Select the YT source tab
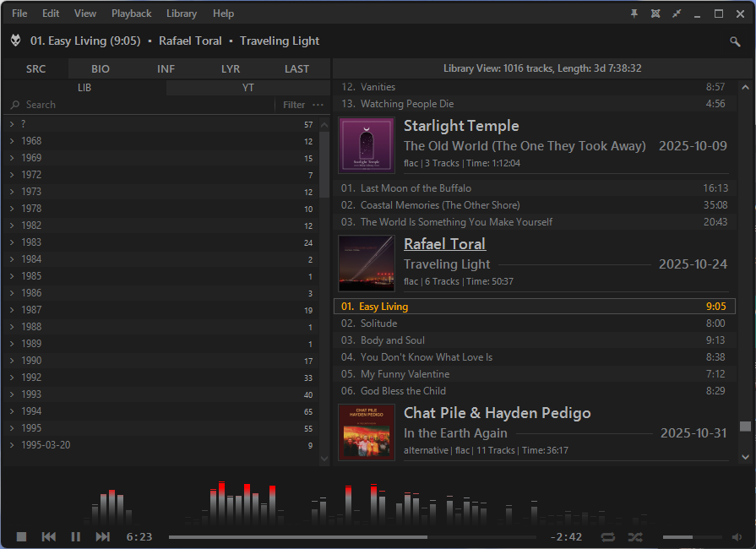Screen dimensions: 756x549 click(247, 88)
